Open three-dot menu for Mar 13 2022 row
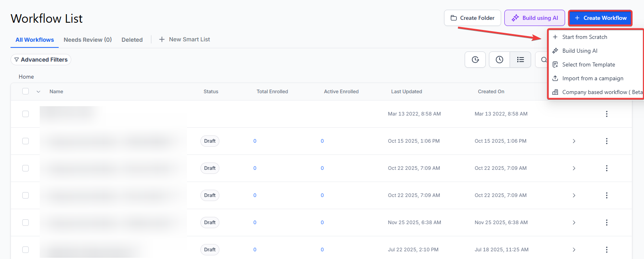Viewport: 644px width, 259px height. pyautogui.click(x=606, y=114)
